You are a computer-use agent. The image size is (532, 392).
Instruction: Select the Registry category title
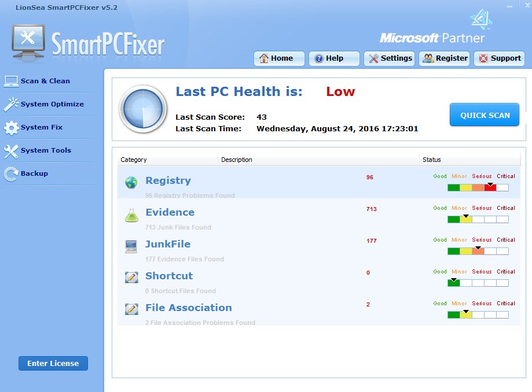168,180
